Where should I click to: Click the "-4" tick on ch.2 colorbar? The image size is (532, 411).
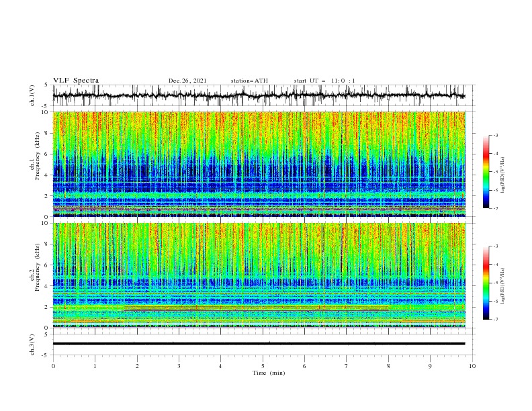(x=496, y=265)
